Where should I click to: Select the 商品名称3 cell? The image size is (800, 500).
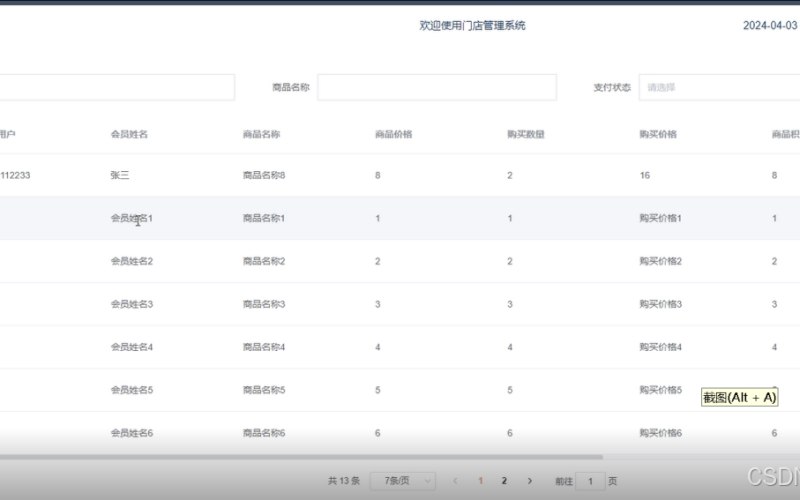[264, 304]
